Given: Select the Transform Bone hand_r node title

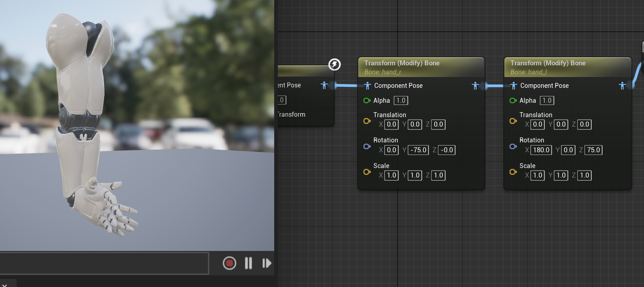Looking at the screenshot, I should point(402,63).
